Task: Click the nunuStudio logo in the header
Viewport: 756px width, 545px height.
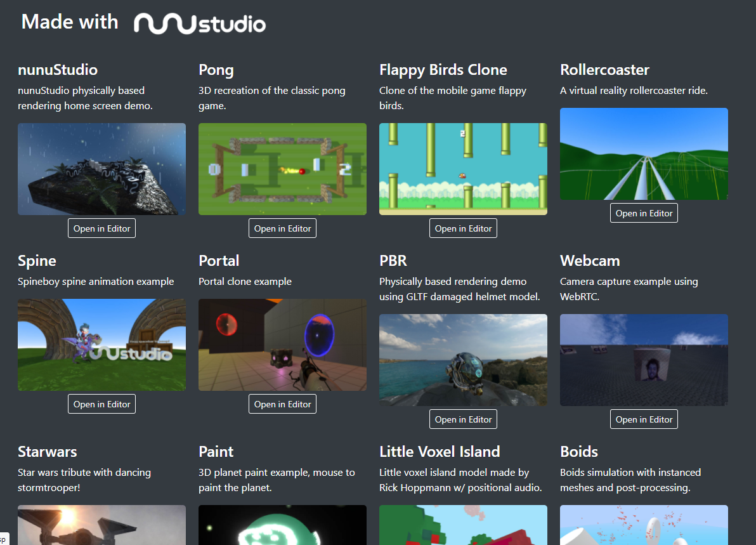Action: click(200, 23)
